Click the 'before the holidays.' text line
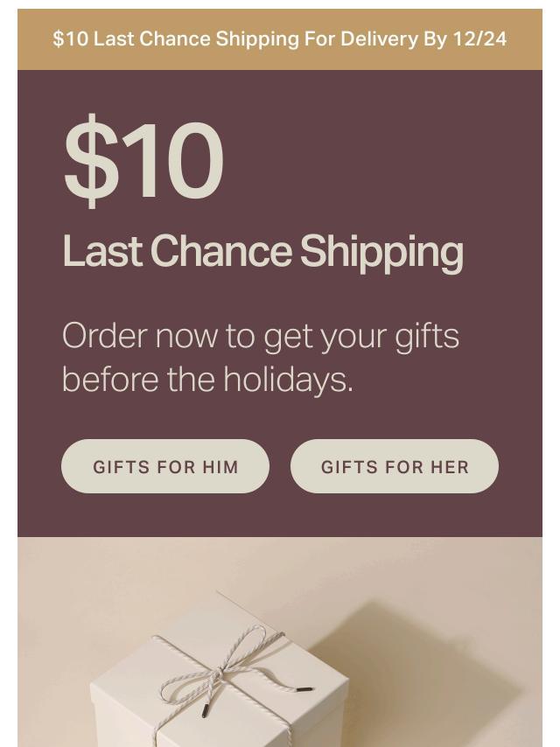The height and width of the screenshot is (747, 560). (207, 380)
